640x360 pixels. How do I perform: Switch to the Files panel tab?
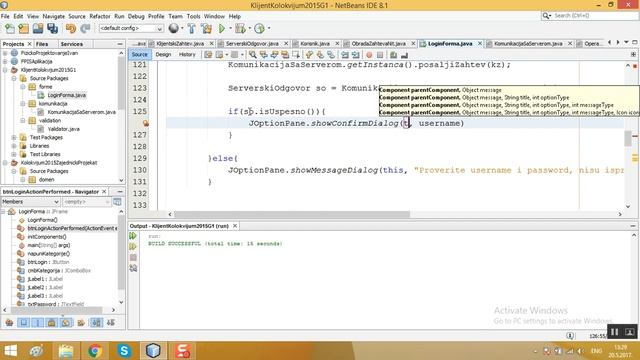coord(42,44)
